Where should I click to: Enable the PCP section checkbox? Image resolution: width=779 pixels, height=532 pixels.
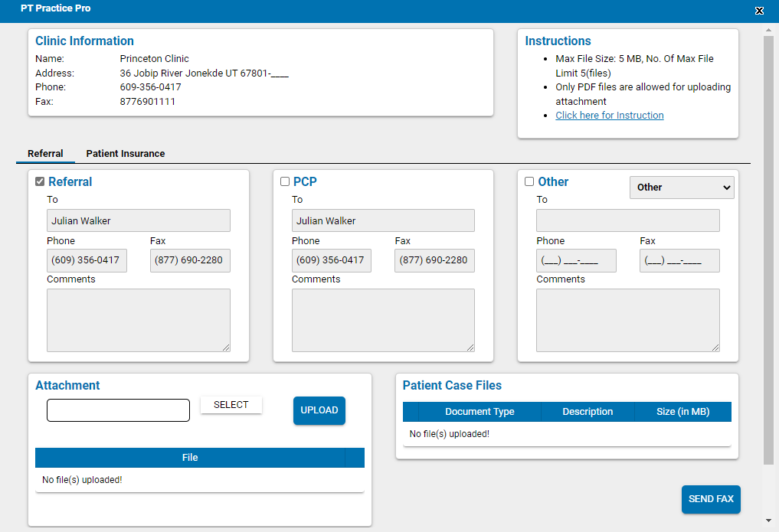click(x=283, y=181)
